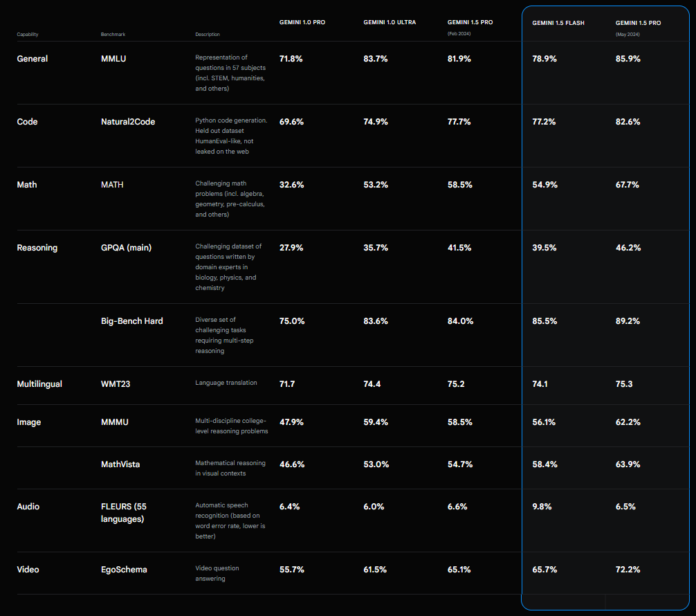Select the Reasoning capability label

[37, 248]
